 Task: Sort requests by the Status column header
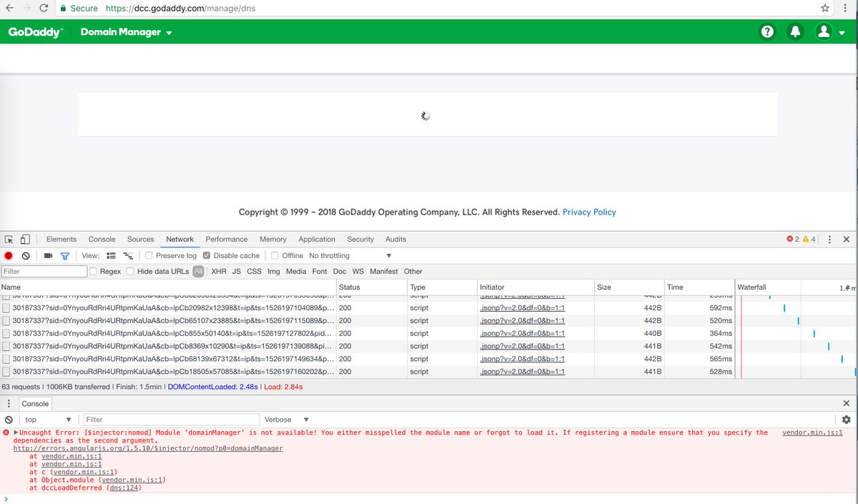(x=370, y=287)
